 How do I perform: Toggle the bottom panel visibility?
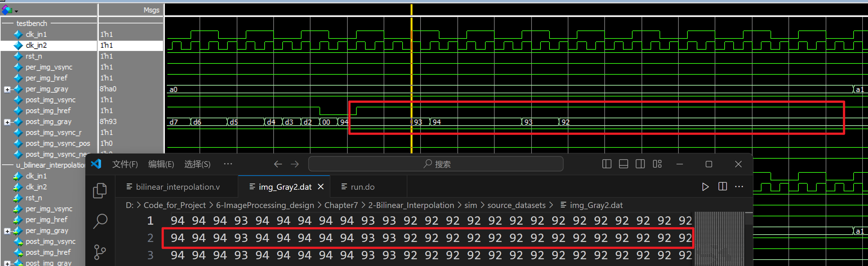pyautogui.click(x=623, y=164)
